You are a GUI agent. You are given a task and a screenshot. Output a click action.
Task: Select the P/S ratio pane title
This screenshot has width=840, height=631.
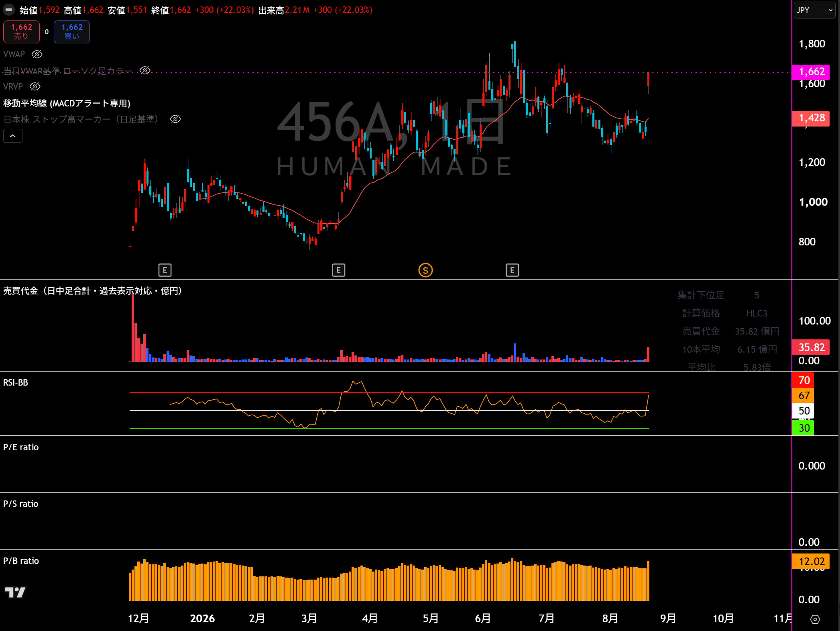pyautogui.click(x=21, y=504)
